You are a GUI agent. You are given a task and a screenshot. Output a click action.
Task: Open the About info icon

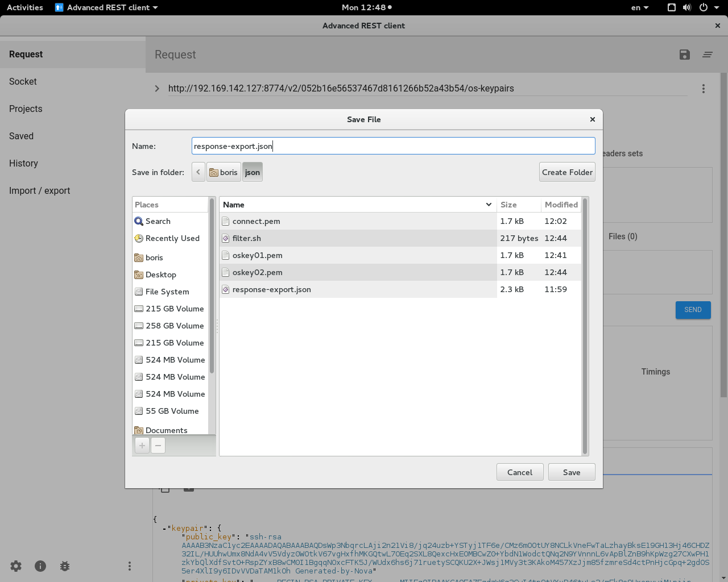pyautogui.click(x=40, y=566)
